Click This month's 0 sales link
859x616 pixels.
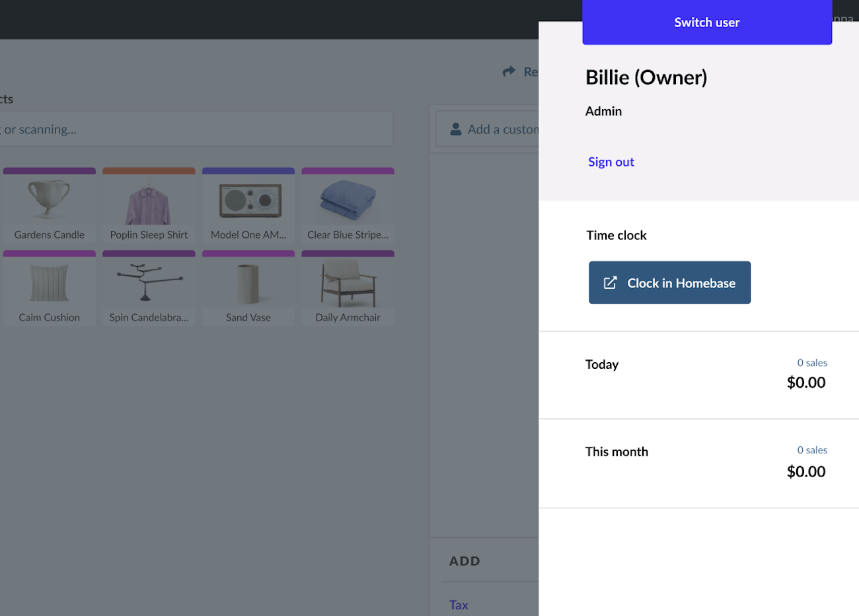[x=812, y=450]
